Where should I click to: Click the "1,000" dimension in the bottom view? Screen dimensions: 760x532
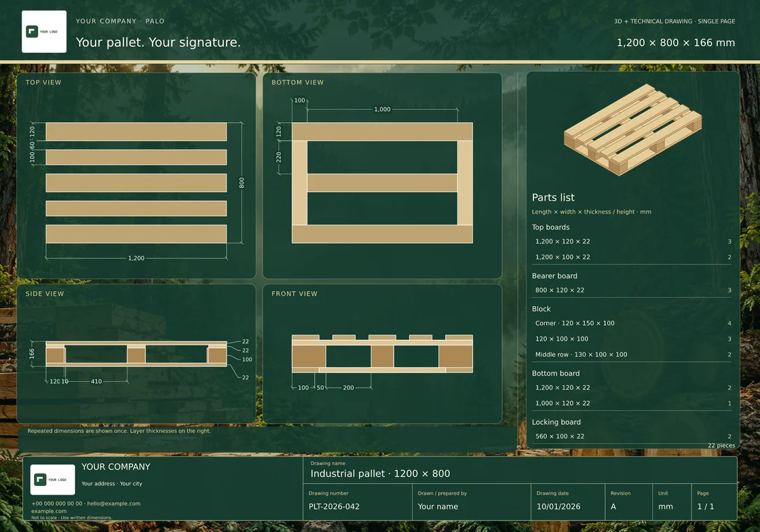382,109
